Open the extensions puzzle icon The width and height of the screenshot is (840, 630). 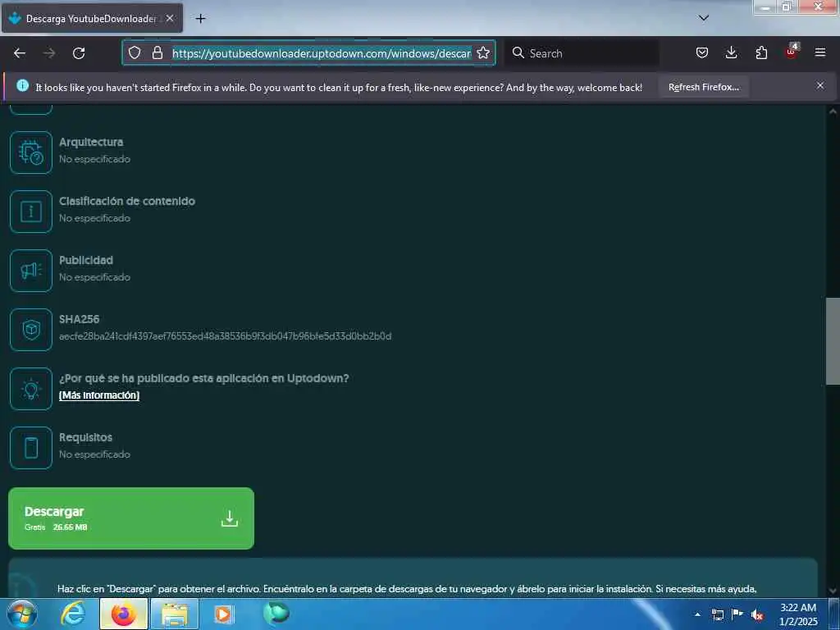pos(761,52)
